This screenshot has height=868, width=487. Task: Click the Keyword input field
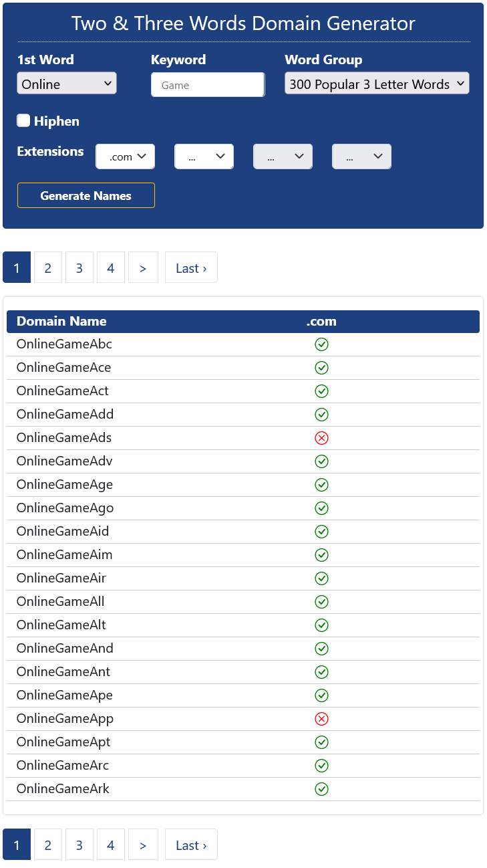[x=208, y=85]
